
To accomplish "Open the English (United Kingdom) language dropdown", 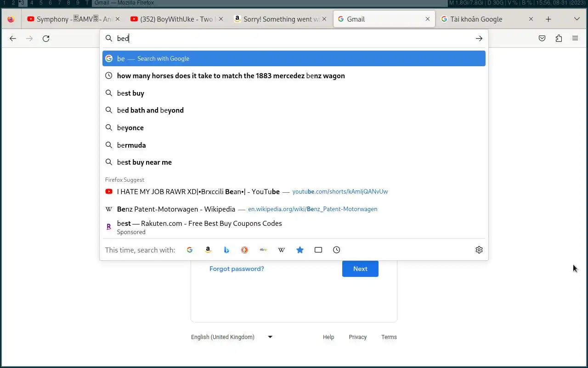I will click(x=232, y=337).
